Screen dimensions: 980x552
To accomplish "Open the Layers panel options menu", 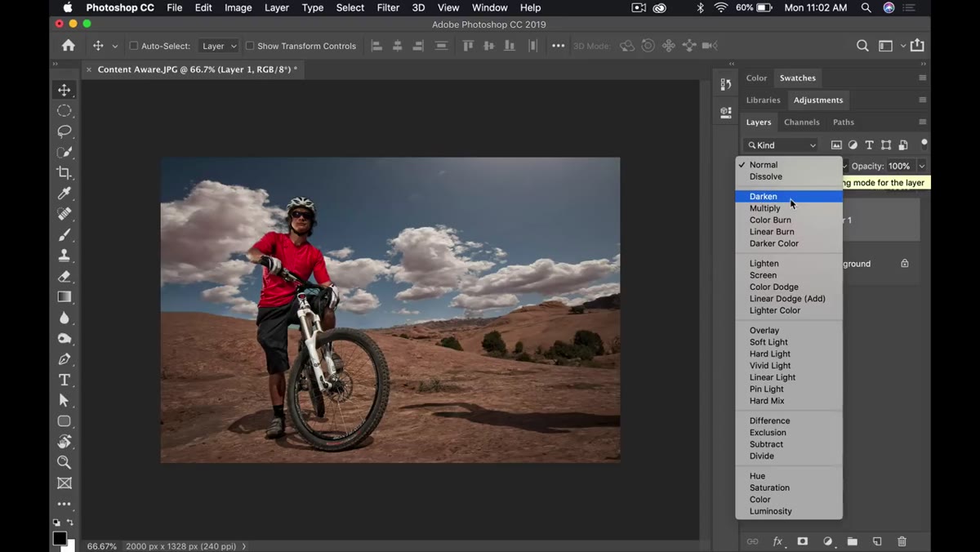I will pyautogui.click(x=922, y=122).
